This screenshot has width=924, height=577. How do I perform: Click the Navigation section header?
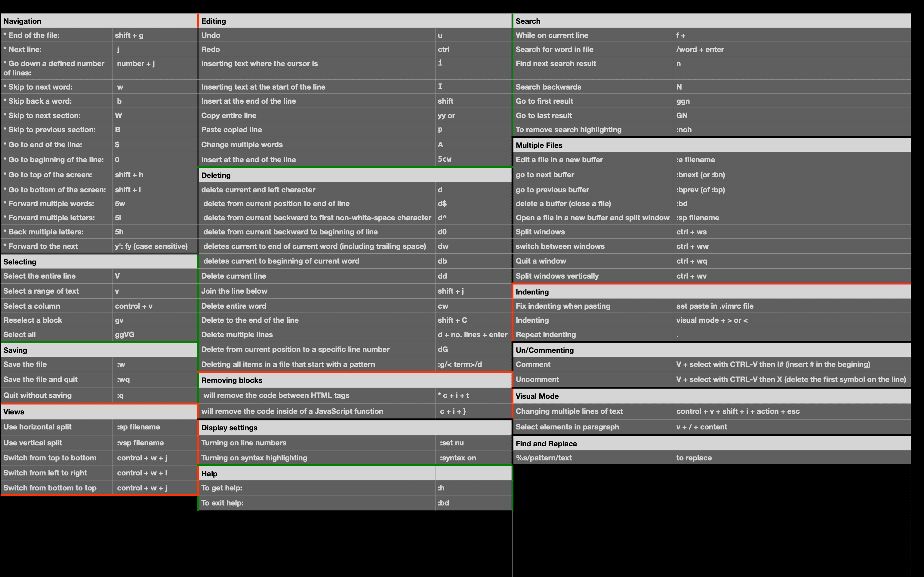(22, 21)
